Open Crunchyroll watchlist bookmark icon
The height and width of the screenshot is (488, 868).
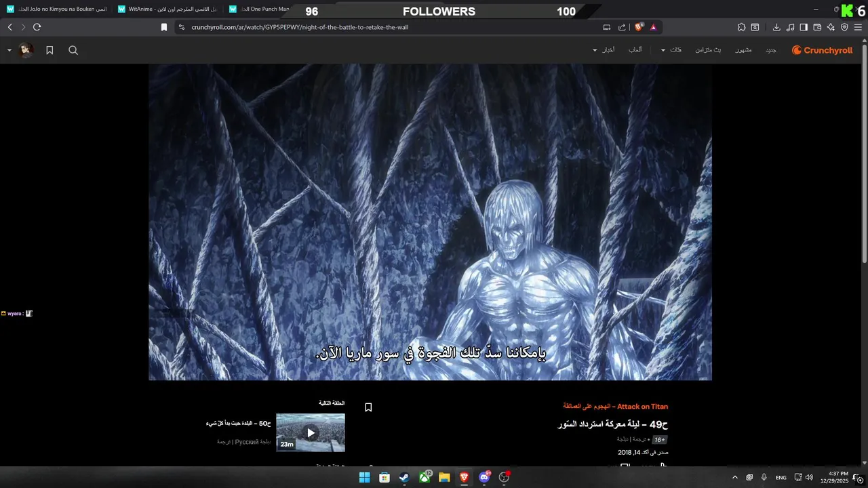tap(50, 50)
